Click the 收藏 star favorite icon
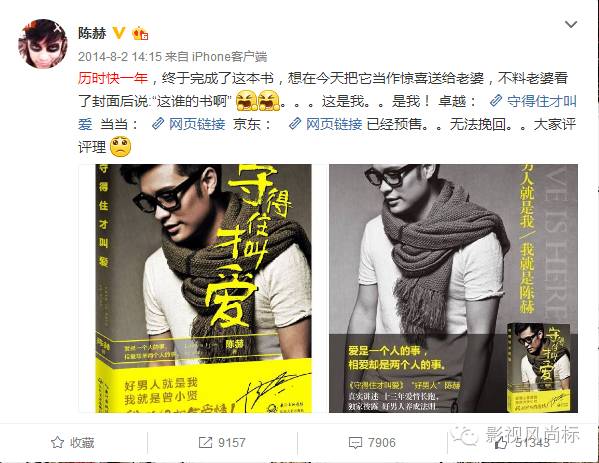Viewport: 599px width, 463px height. pyautogui.click(x=58, y=442)
